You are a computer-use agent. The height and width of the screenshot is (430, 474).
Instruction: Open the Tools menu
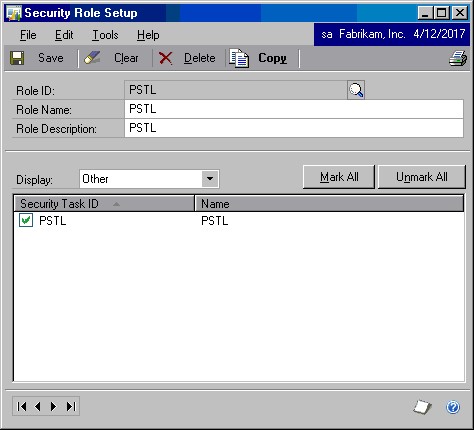coord(105,35)
